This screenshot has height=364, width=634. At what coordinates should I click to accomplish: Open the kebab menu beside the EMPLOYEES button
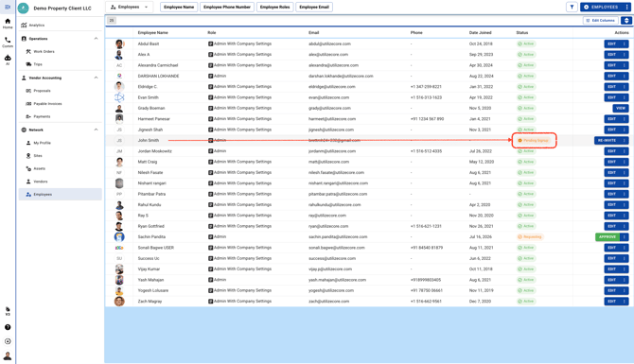pyautogui.click(x=627, y=7)
